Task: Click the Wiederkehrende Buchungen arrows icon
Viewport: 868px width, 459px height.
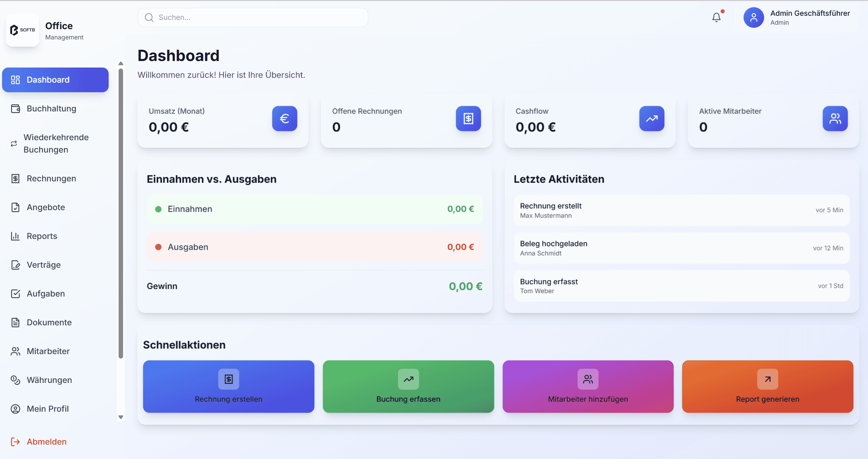Action: pyautogui.click(x=14, y=143)
